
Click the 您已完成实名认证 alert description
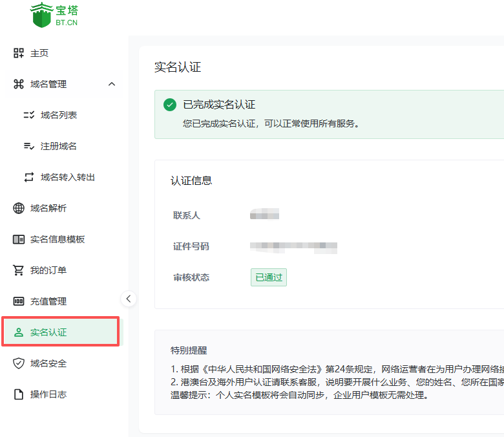click(x=271, y=123)
